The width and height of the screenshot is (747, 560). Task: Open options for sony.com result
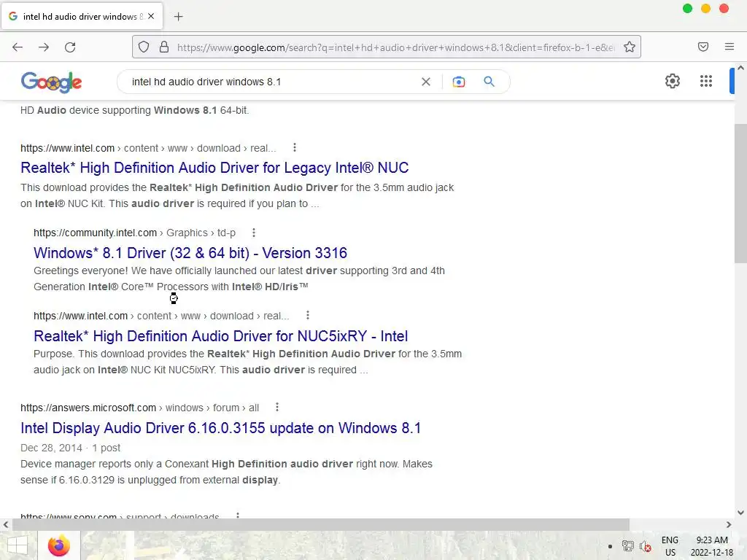238,516
